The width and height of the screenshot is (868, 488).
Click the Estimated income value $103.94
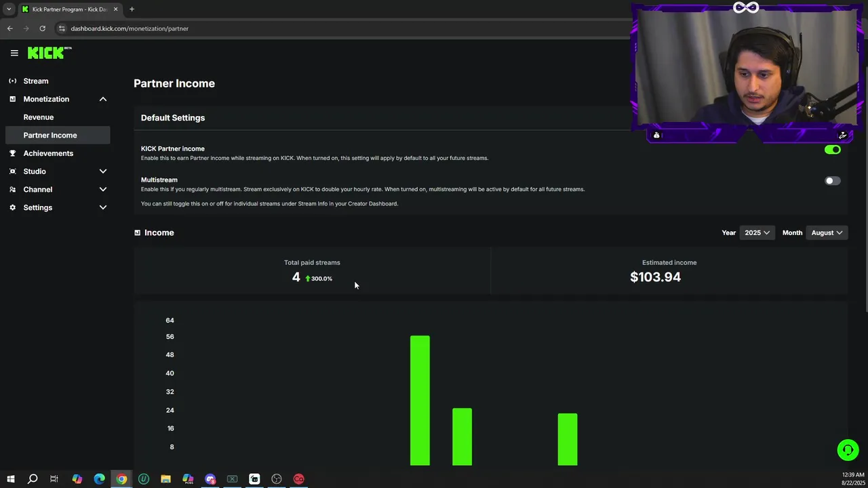(655, 277)
